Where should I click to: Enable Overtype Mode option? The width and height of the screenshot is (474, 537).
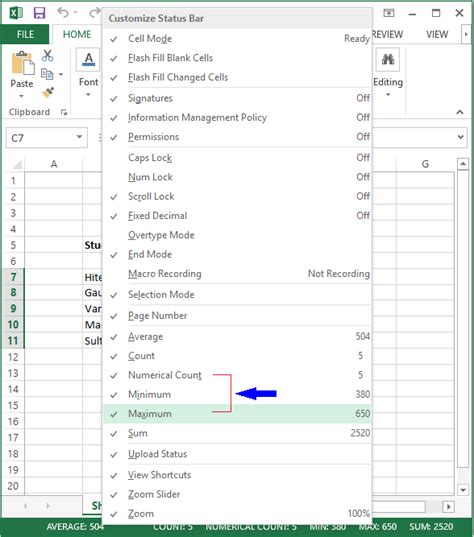point(237,235)
